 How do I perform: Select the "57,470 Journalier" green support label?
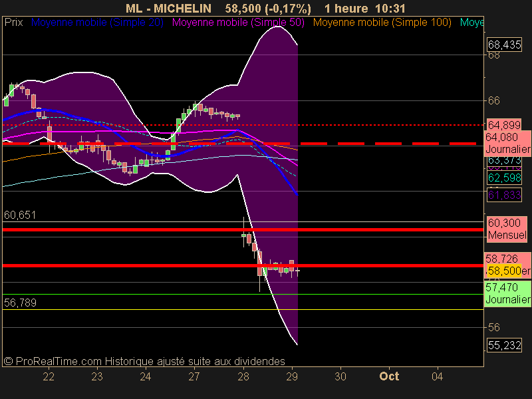pyautogui.click(x=507, y=293)
